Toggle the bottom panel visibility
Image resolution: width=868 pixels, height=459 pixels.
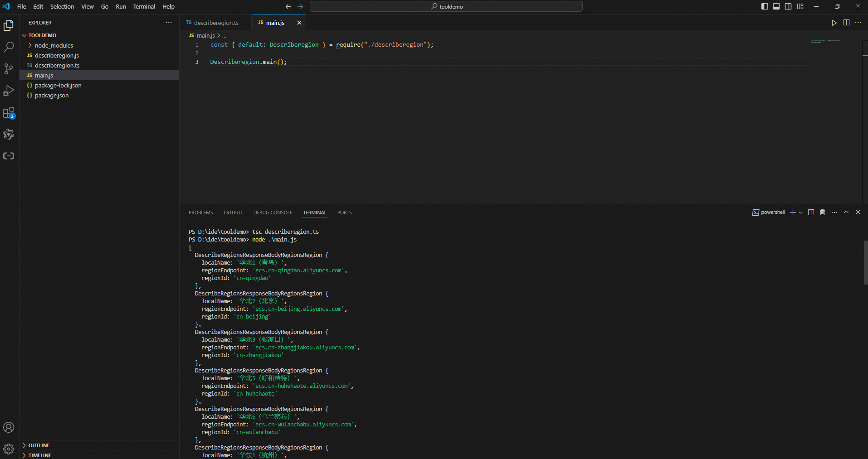point(776,6)
